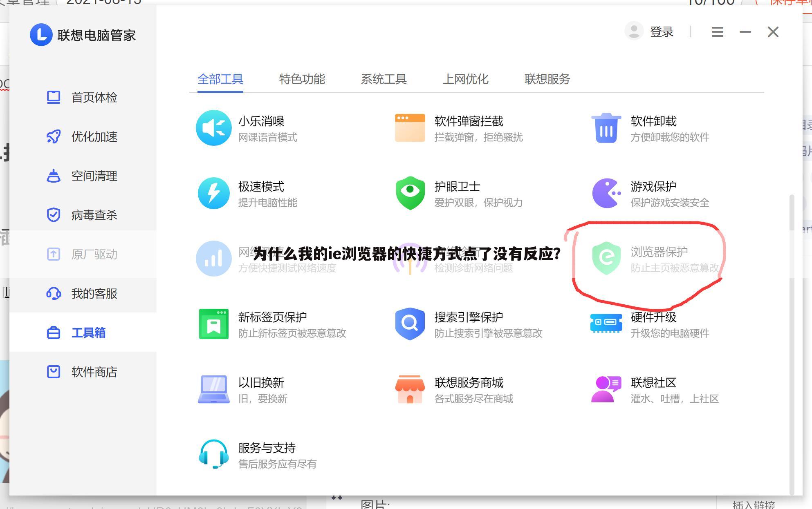Open the 小乐消噪 tool title

(261, 121)
